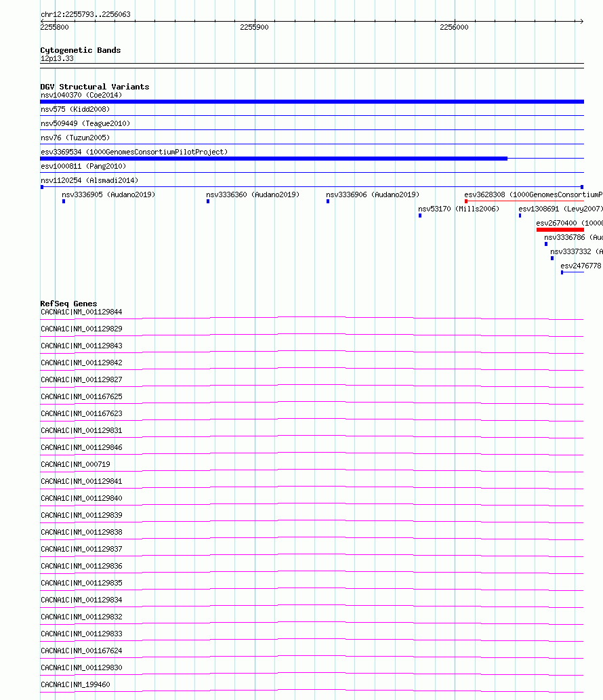Open transcript CACNA1C|NM_001129831
Image resolution: width=603 pixels, height=700 pixels.
81,431
